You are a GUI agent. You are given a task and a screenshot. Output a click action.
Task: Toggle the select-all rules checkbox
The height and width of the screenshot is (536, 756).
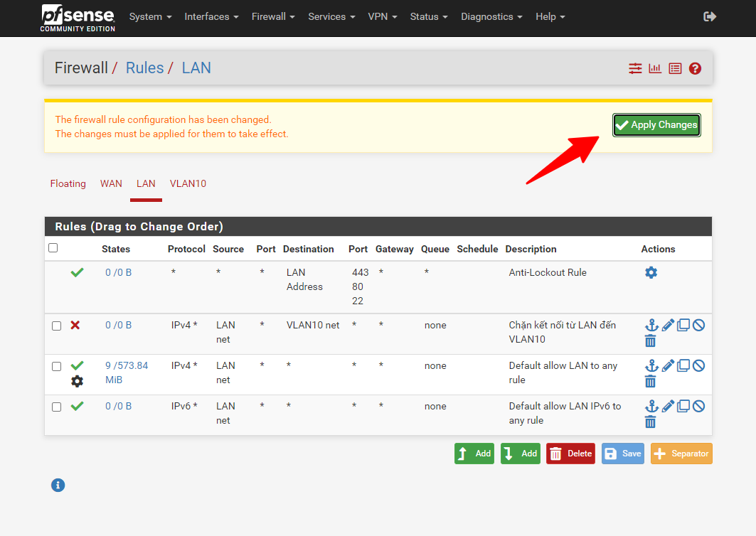pyautogui.click(x=53, y=248)
